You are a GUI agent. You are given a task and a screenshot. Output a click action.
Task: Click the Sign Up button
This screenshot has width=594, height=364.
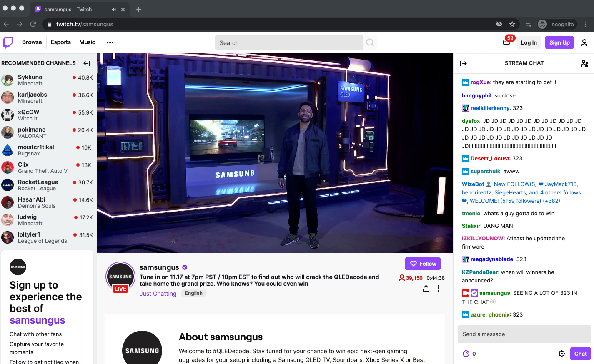click(x=559, y=42)
